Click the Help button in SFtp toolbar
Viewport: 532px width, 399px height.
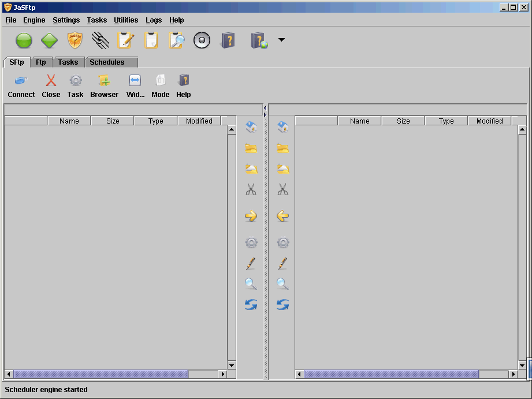(x=184, y=87)
